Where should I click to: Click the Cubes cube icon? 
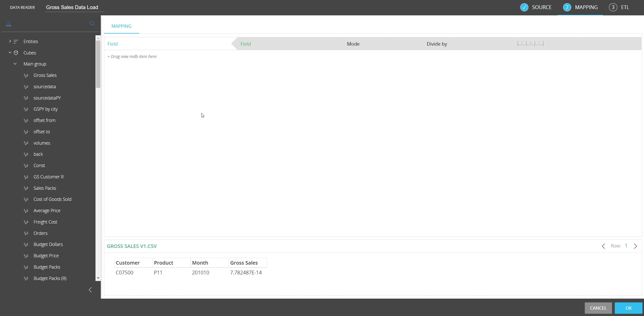16,53
